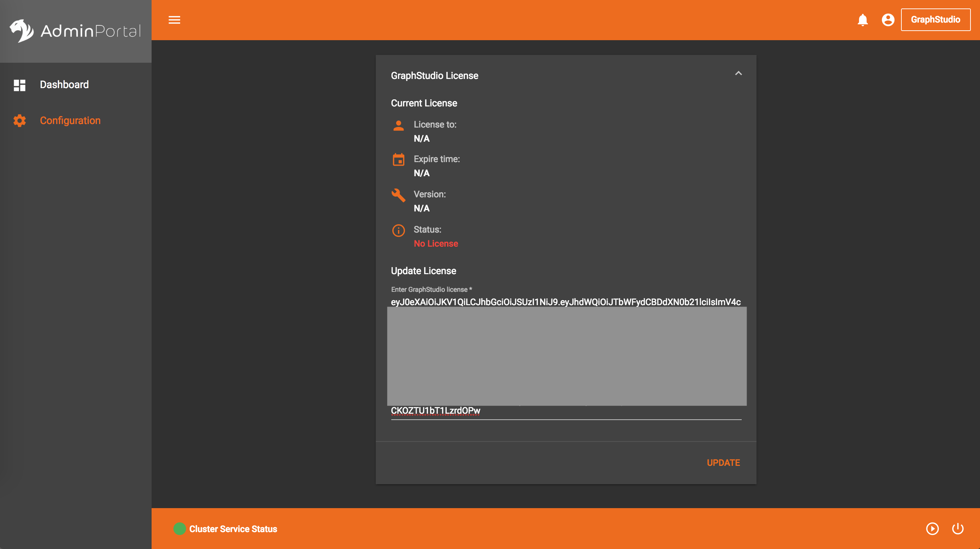Click the GraphStudio License heading

click(434, 76)
